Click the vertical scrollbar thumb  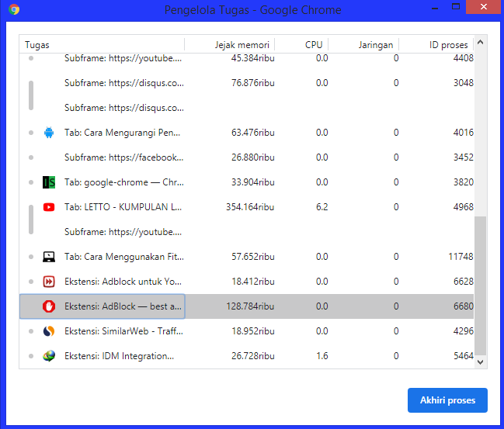click(480, 285)
